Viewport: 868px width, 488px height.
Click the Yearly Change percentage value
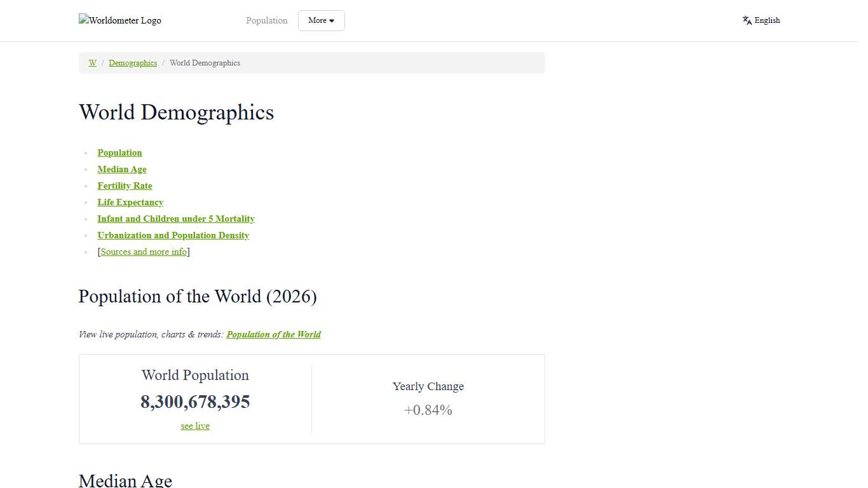[x=428, y=410]
